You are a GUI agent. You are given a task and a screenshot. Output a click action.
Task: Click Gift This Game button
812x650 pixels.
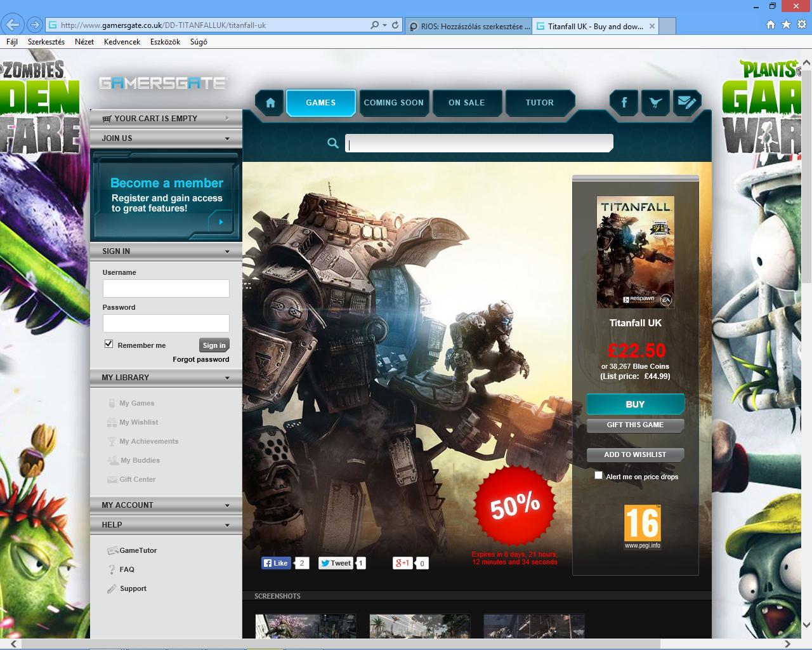click(636, 425)
